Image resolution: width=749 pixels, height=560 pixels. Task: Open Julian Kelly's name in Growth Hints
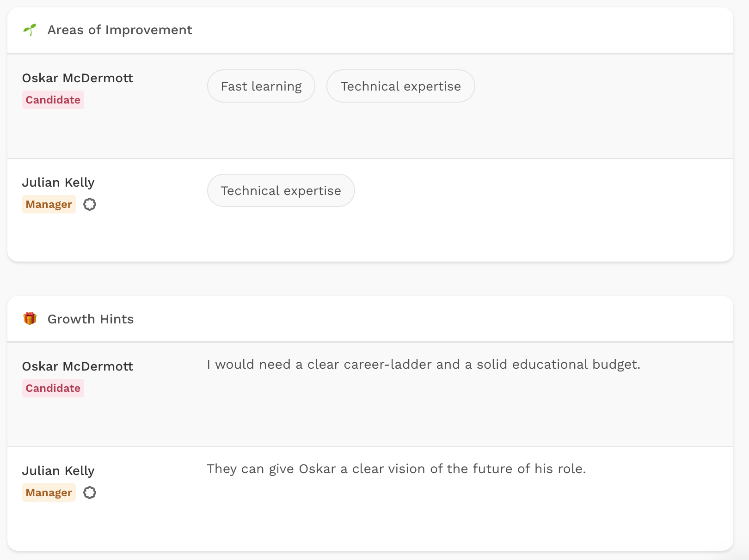click(58, 471)
